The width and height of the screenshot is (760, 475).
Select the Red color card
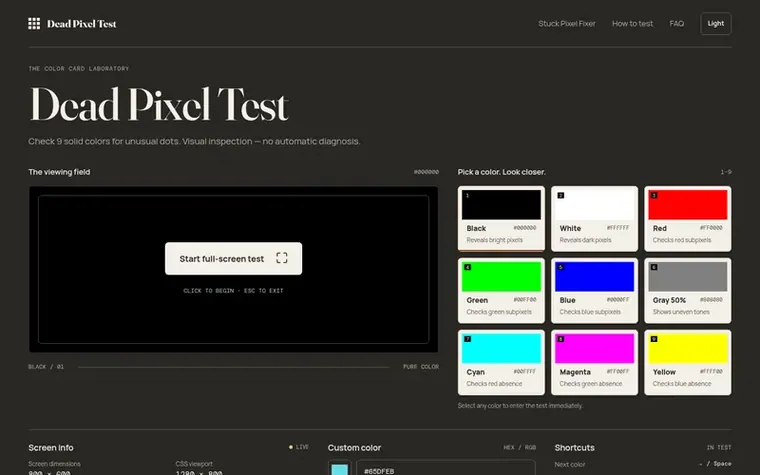[687, 219]
